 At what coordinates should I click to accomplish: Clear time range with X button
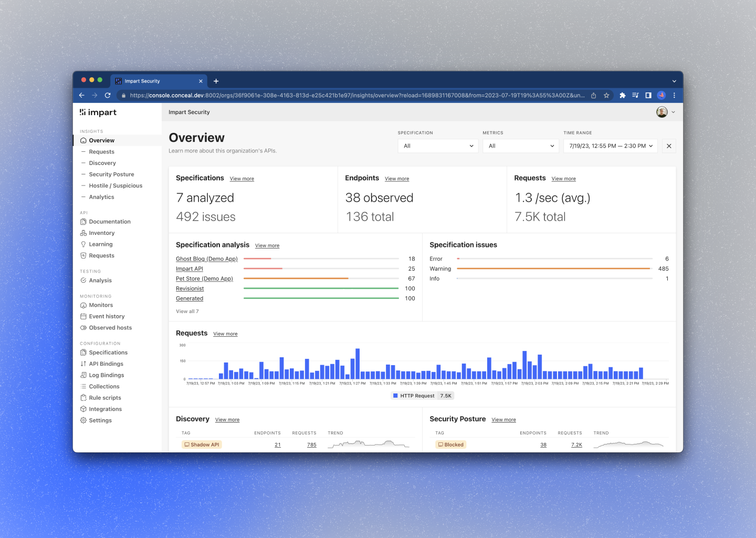pyautogui.click(x=669, y=146)
